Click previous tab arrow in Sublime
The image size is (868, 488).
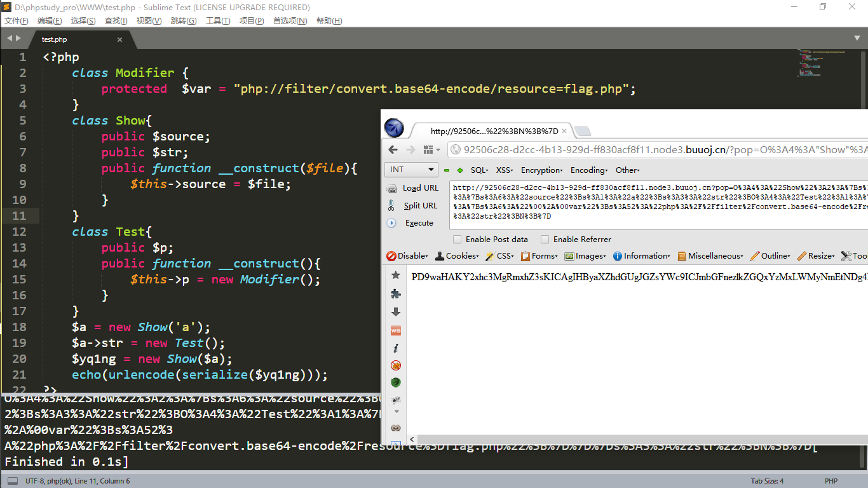pos(9,39)
